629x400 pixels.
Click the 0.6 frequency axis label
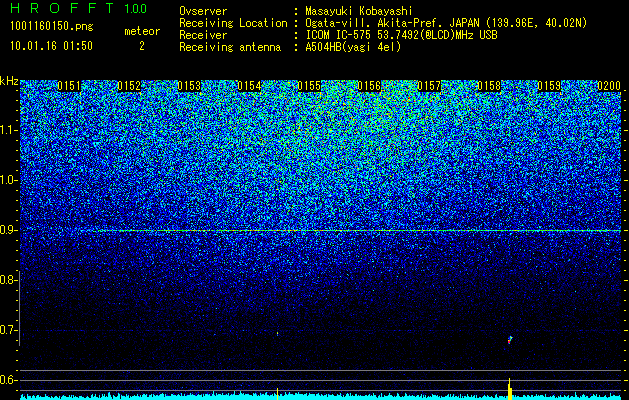pos(8,380)
